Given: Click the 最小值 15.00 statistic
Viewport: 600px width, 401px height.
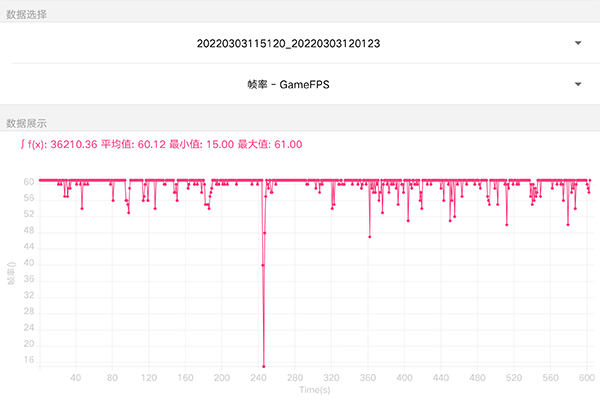Looking at the screenshot, I should pos(200,145).
